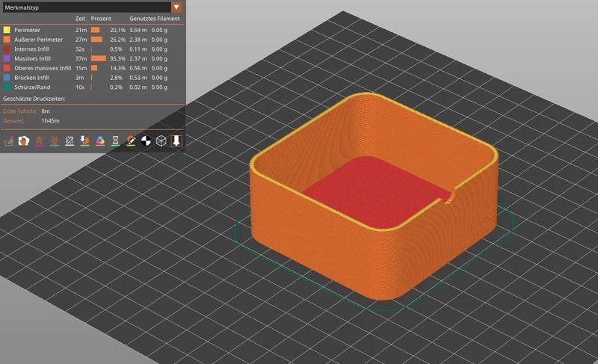Screen dimensions: 598x364
Task: Click the 35,3% Massives Infill percentage
Action: point(117,58)
